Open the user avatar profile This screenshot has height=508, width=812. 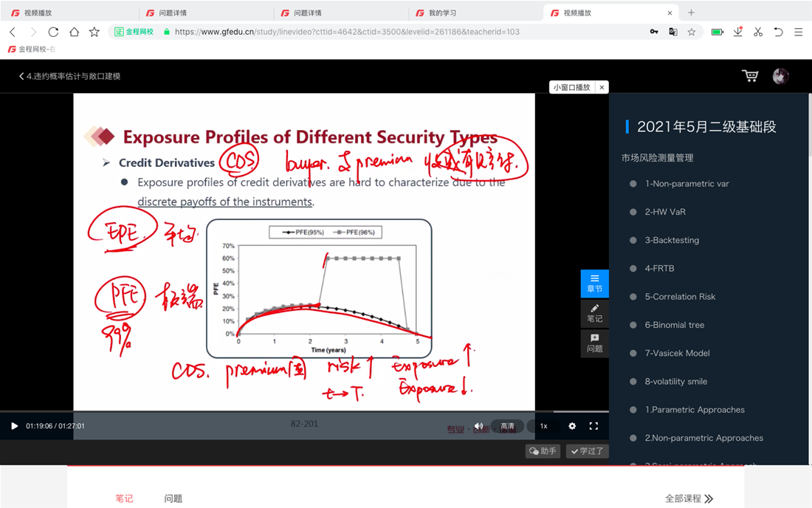click(780, 76)
